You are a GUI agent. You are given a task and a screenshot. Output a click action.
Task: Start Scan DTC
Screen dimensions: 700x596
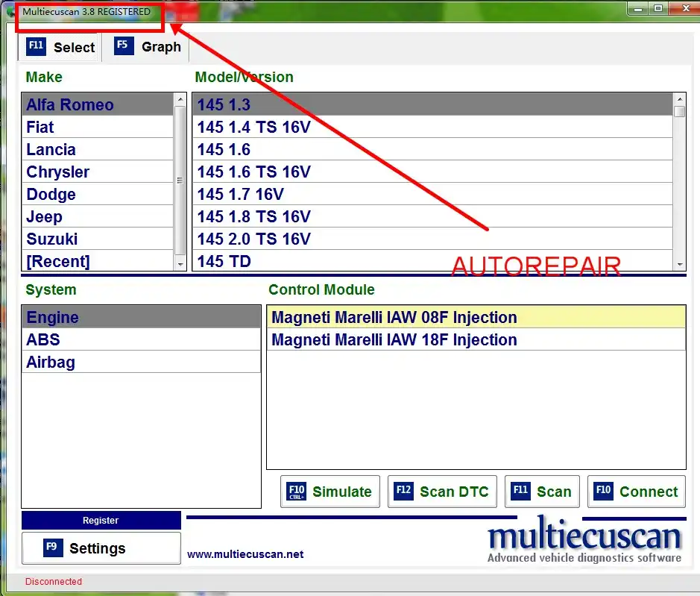point(442,492)
